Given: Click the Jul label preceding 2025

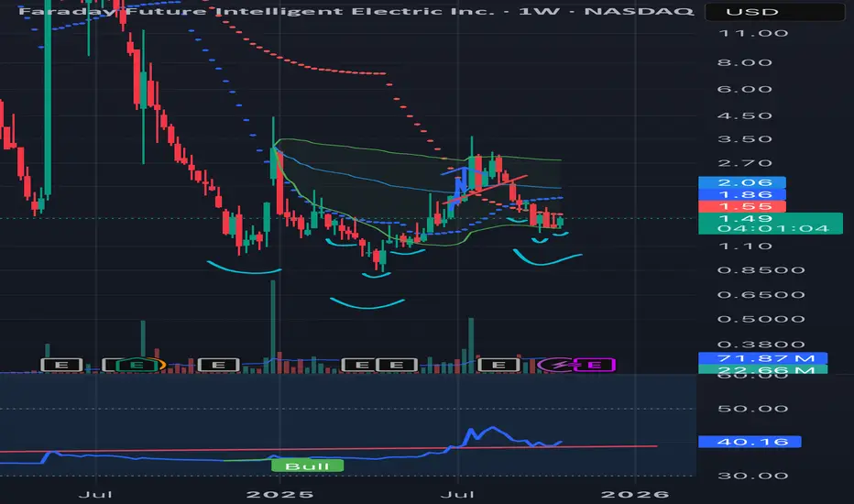Looking at the screenshot, I should click(95, 494).
